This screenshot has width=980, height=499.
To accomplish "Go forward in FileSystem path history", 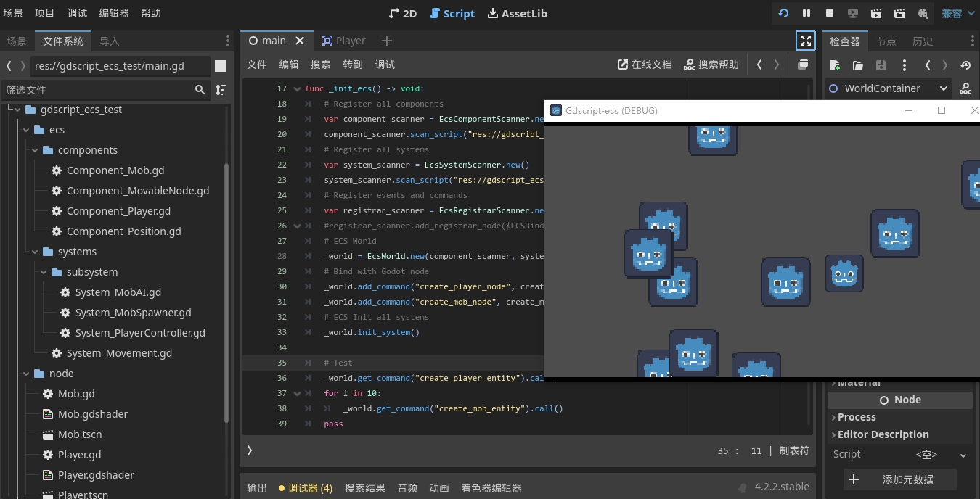I will [23, 66].
